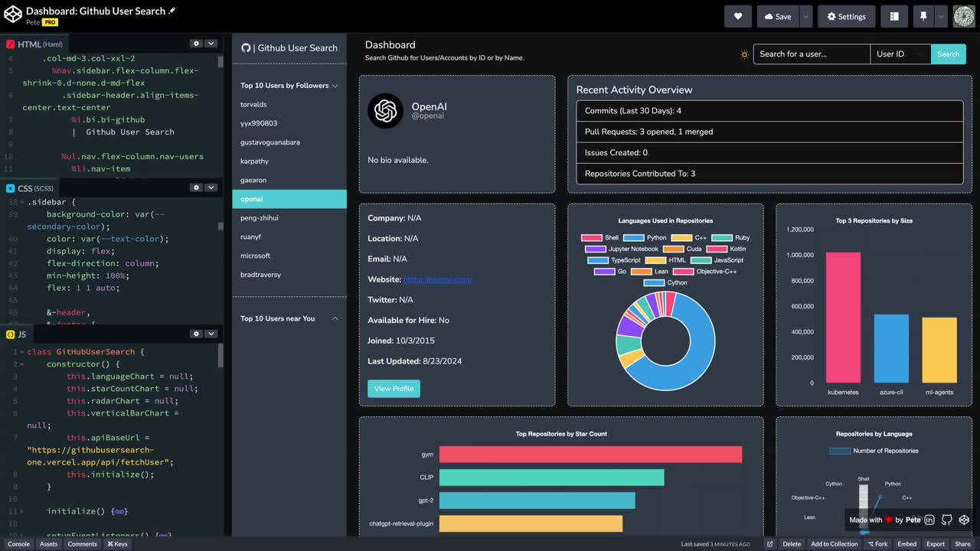The height and width of the screenshot is (551, 980).
Task: Click the View Profile button
Action: (394, 388)
